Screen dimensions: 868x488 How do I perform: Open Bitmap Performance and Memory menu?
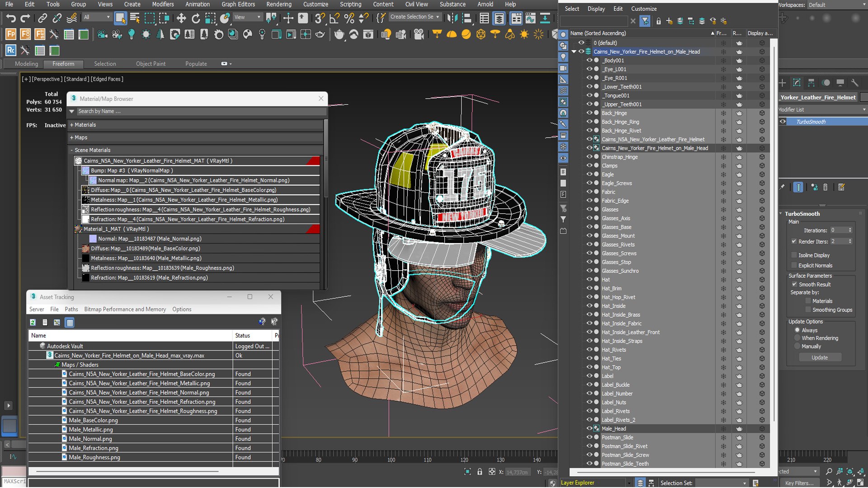[x=125, y=309]
